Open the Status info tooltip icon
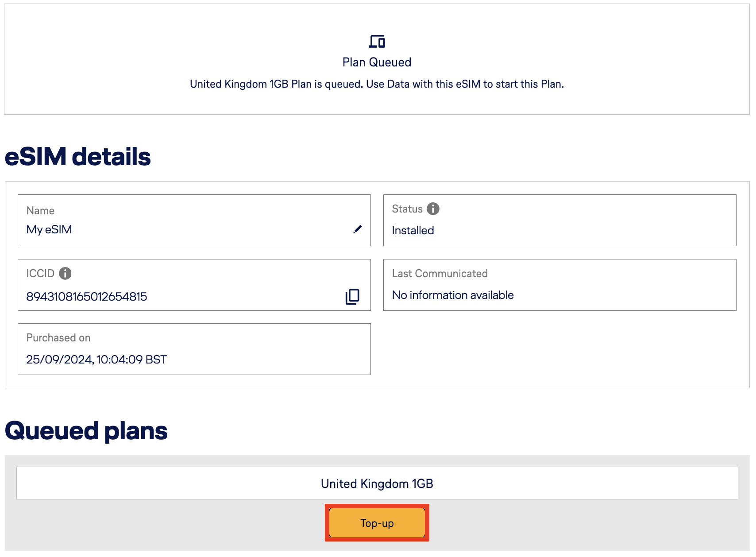Viewport: 756px width, 557px height. pyautogui.click(x=433, y=209)
